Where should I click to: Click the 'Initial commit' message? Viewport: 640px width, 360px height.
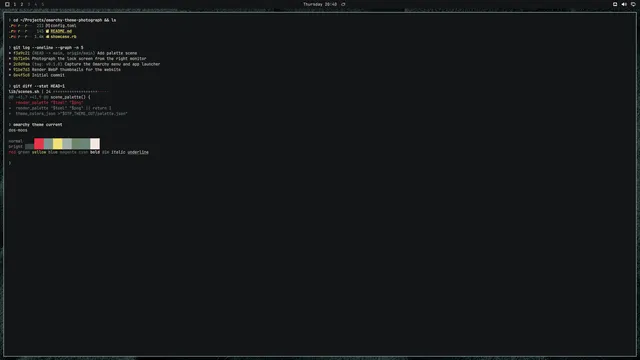48,75
